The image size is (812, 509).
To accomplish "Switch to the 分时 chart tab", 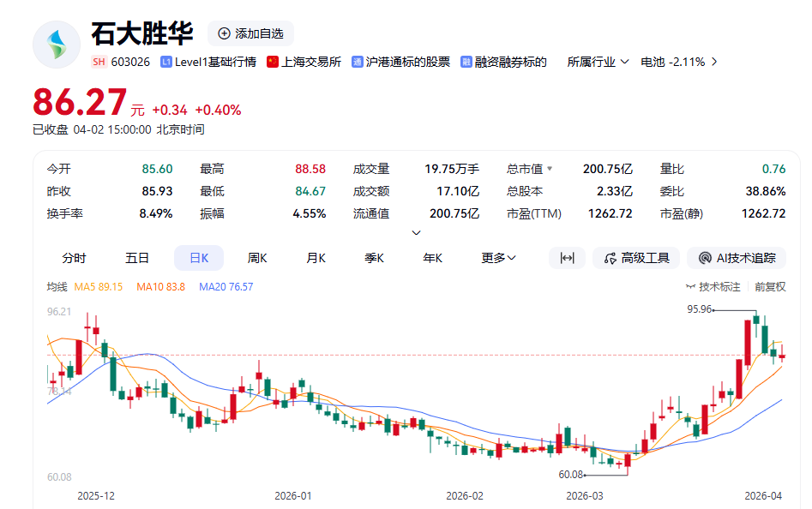I will [x=74, y=258].
